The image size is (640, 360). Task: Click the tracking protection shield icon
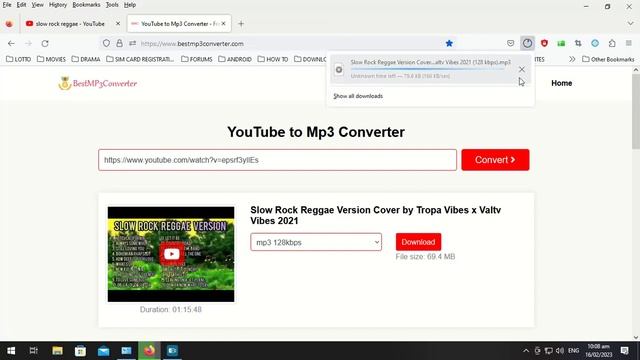[106, 43]
